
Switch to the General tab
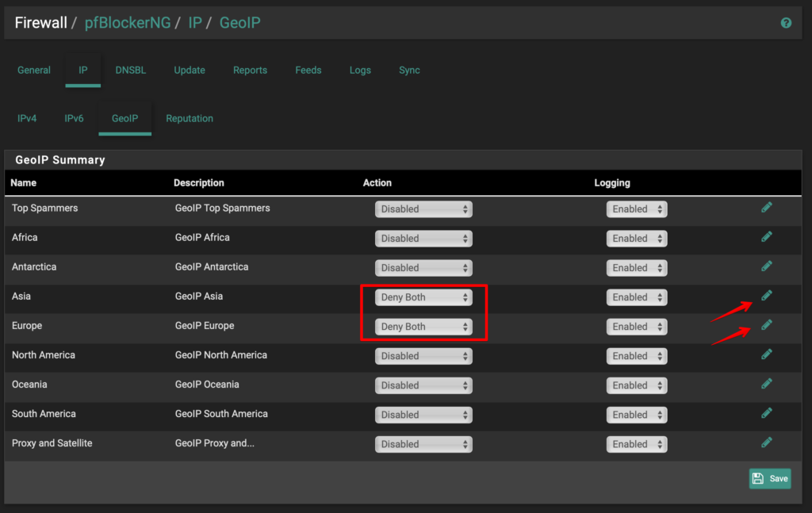coord(34,71)
